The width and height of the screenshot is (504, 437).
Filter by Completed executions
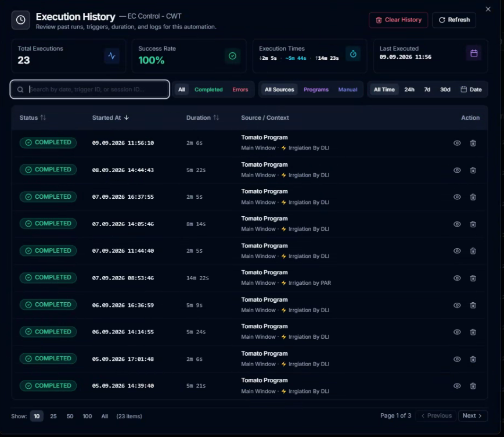coord(208,89)
